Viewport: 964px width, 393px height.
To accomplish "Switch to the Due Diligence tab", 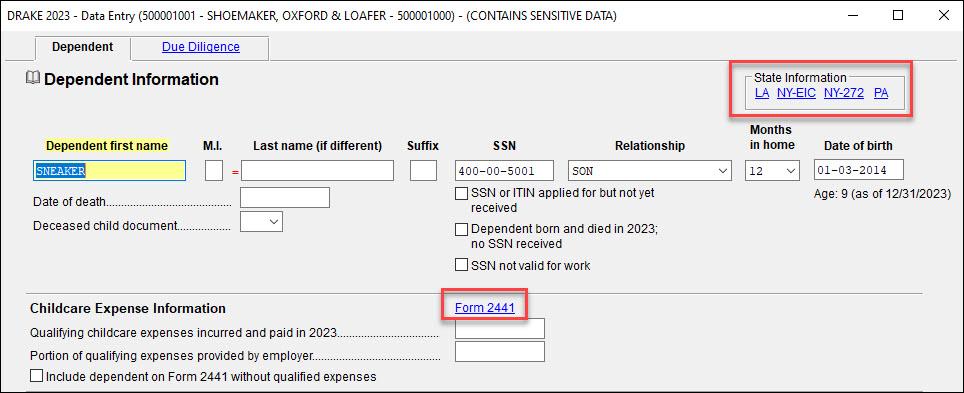I will point(200,47).
